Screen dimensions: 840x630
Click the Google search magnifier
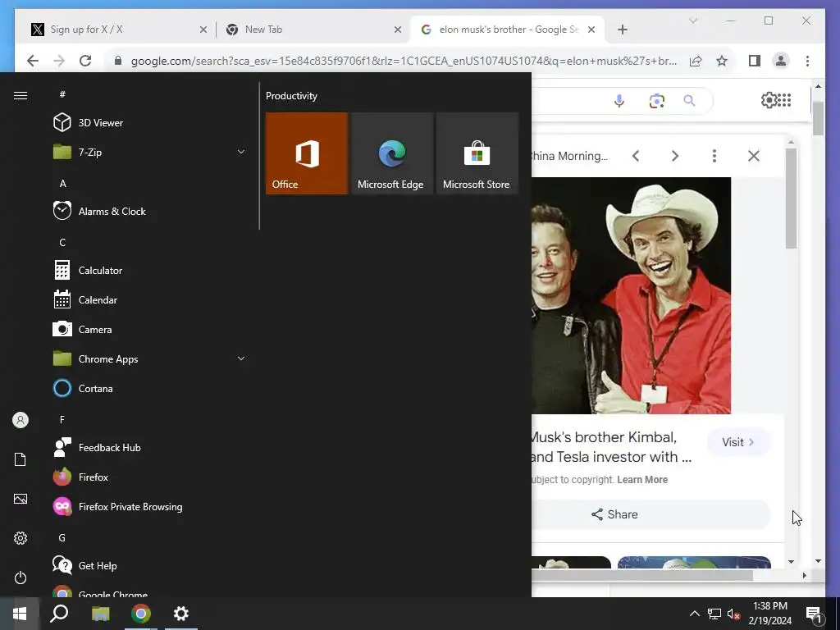tap(689, 100)
